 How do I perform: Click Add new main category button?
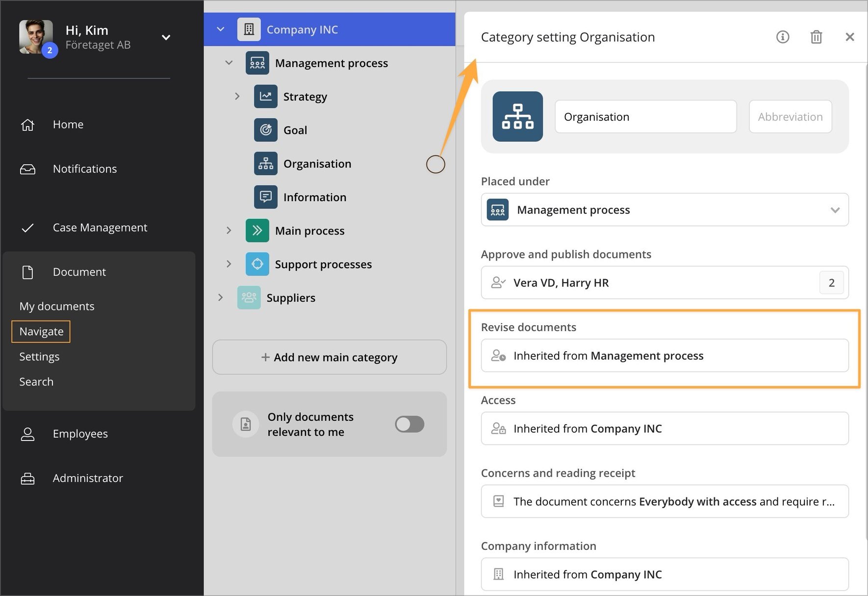(x=329, y=357)
